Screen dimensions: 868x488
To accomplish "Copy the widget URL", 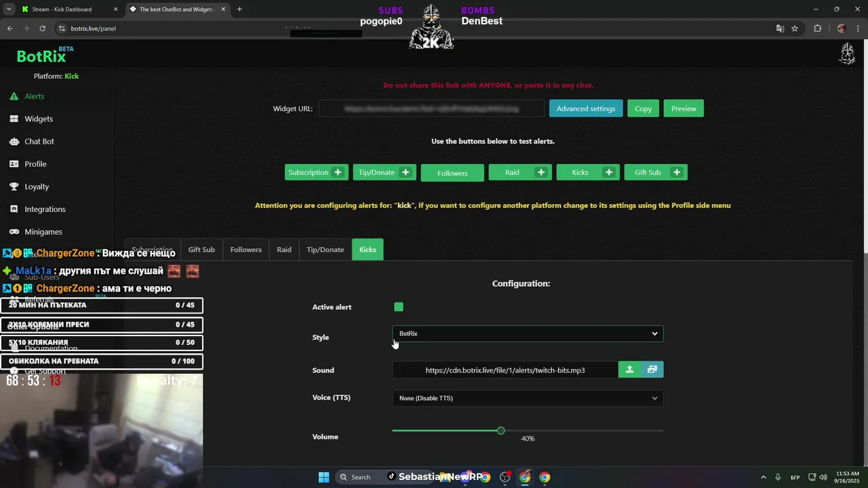I will [643, 108].
